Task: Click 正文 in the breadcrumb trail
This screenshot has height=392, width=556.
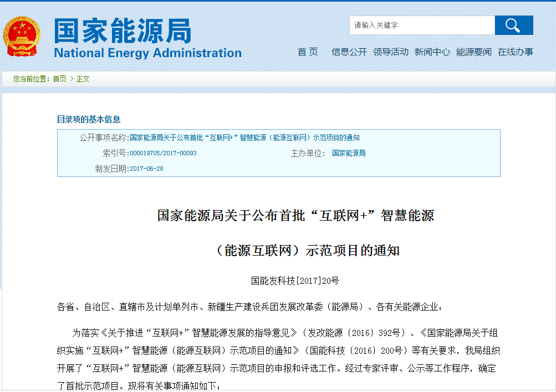Action: point(83,79)
